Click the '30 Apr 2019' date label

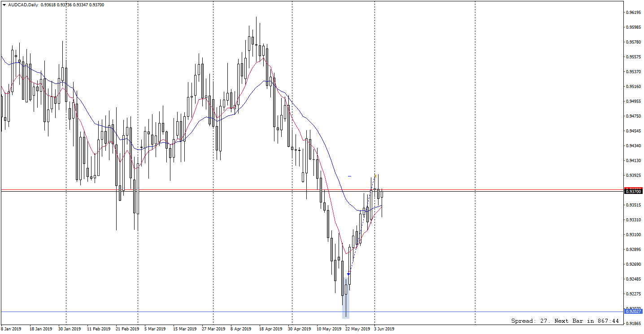click(299, 329)
